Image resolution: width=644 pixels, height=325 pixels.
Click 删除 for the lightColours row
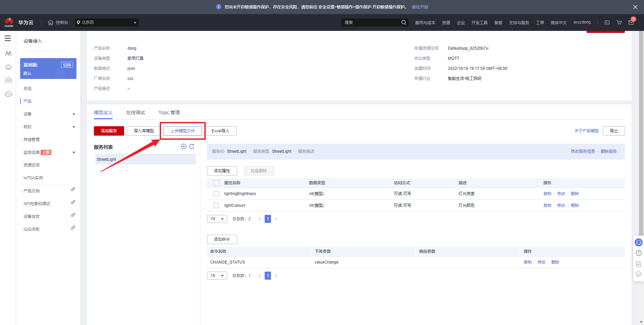click(x=575, y=205)
